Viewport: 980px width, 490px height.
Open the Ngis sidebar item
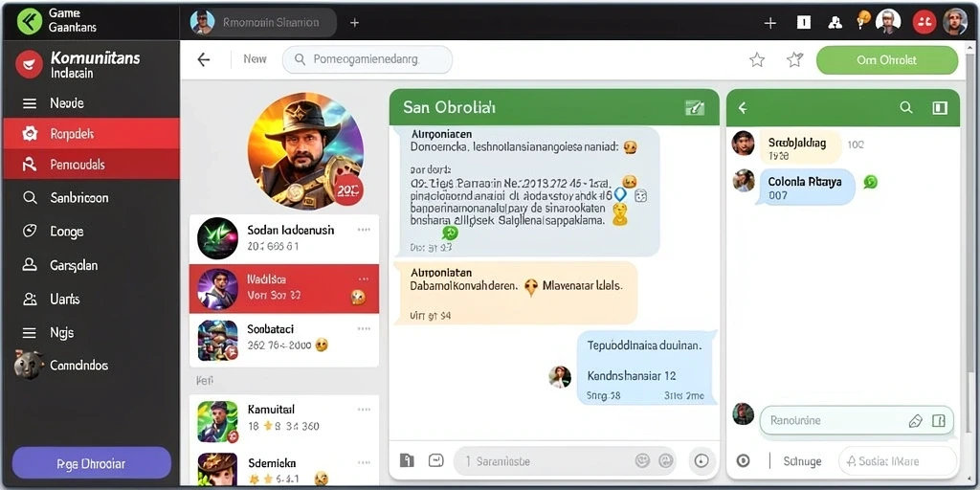coord(91,332)
